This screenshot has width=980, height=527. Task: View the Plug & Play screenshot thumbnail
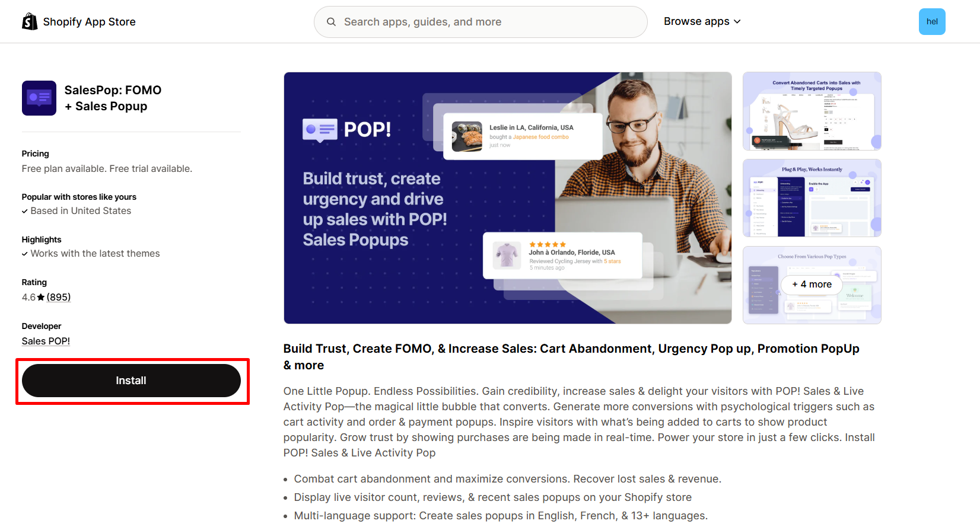[812, 198]
